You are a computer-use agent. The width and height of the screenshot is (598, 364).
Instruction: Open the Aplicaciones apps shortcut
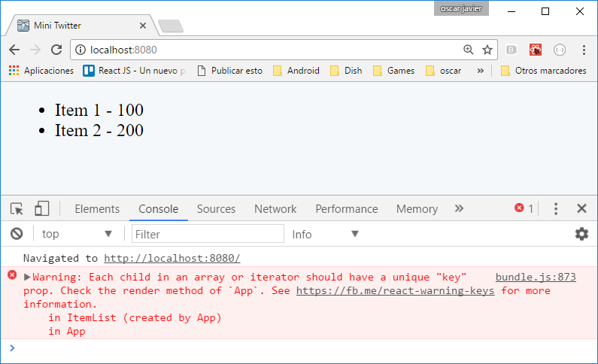pos(41,71)
